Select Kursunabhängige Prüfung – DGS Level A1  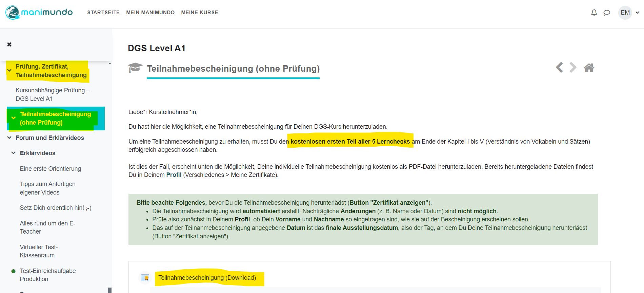point(53,94)
